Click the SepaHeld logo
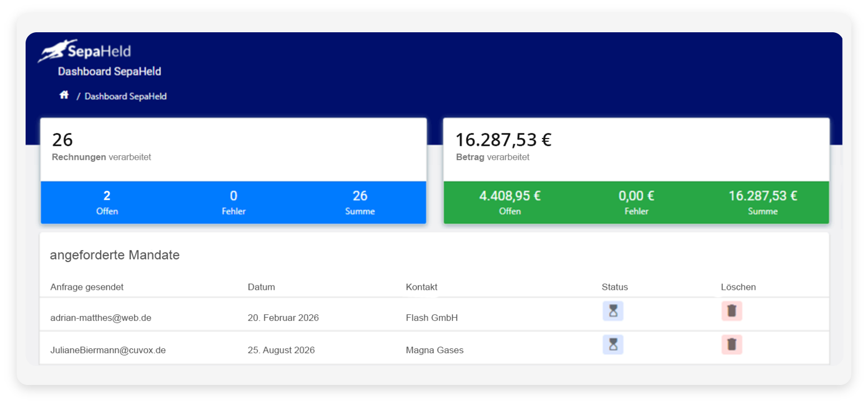Screen dimensions: 868x405 pyautogui.click(x=85, y=51)
